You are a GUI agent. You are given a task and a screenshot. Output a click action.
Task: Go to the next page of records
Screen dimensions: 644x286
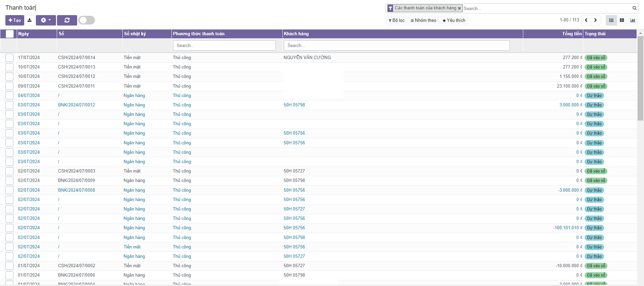click(x=595, y=20)
